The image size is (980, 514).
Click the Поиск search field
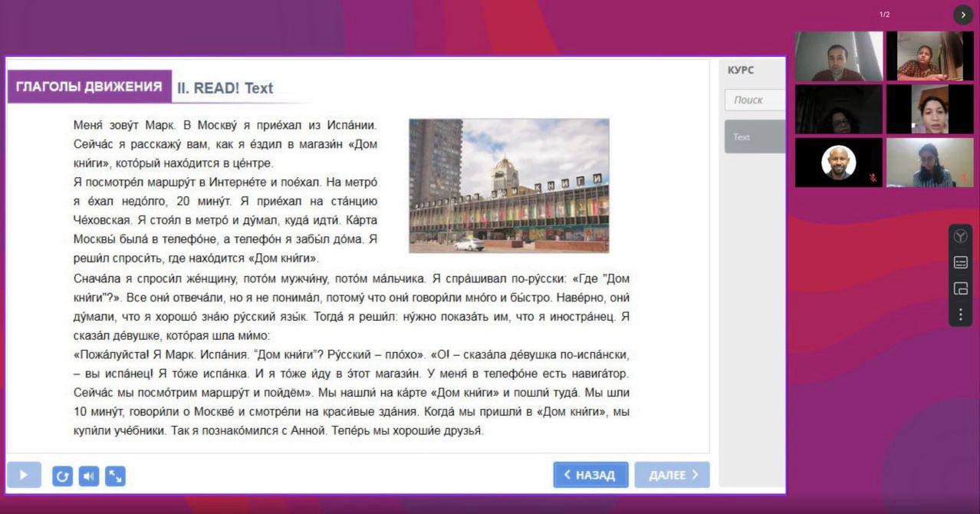tap(755, 100)
